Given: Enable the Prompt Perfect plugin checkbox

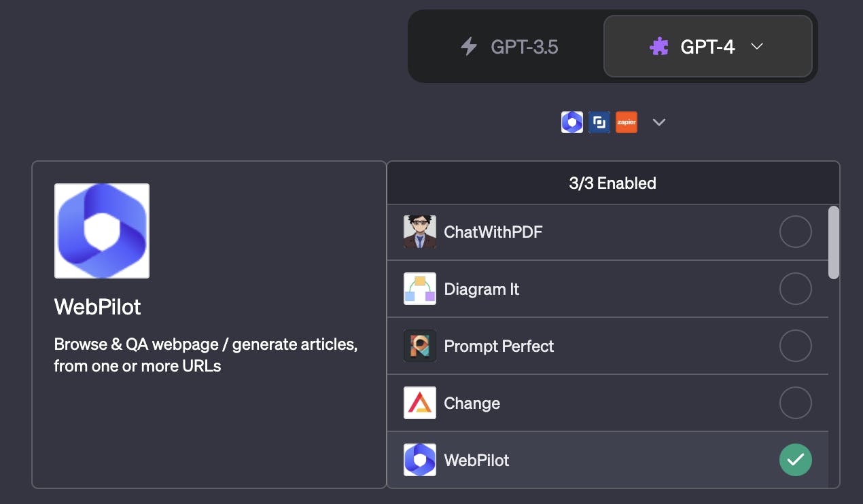Looking at the screenshot, I should coord(796,346).
